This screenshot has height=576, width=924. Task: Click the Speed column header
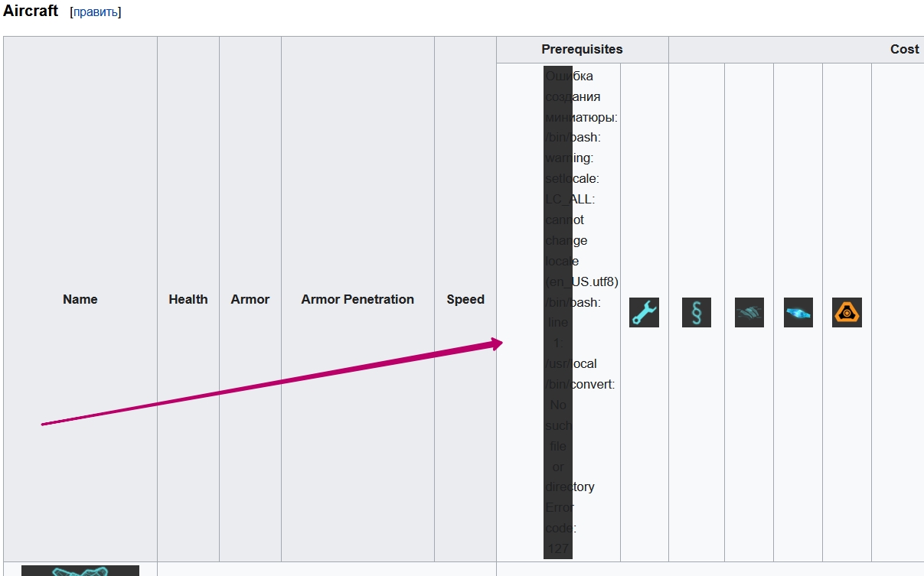coord(465,299)
